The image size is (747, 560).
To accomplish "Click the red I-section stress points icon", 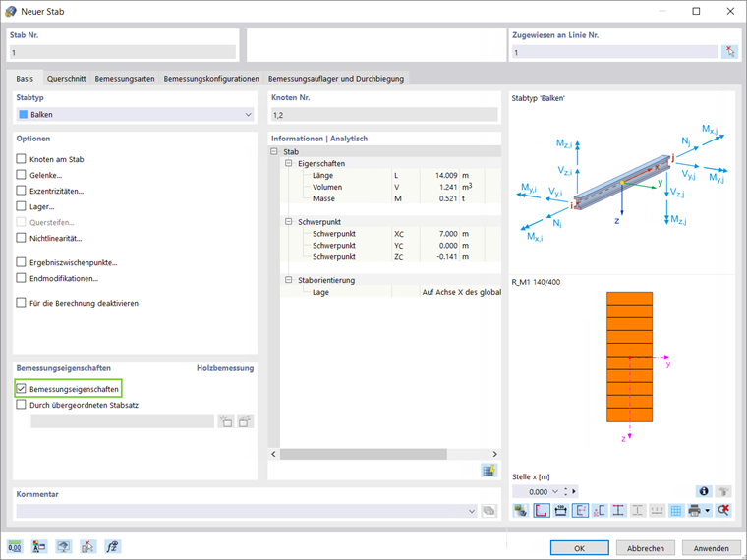I will (618, 511).
